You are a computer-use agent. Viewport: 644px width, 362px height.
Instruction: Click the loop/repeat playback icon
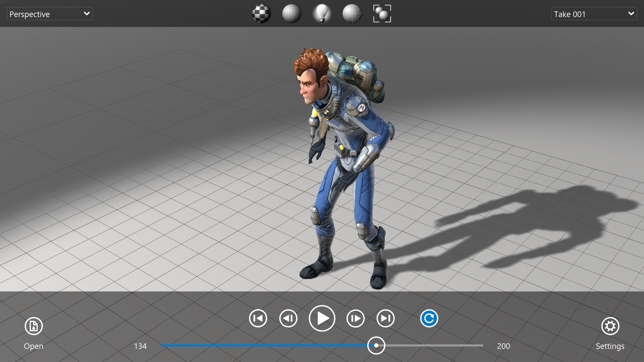pos(429,317)
